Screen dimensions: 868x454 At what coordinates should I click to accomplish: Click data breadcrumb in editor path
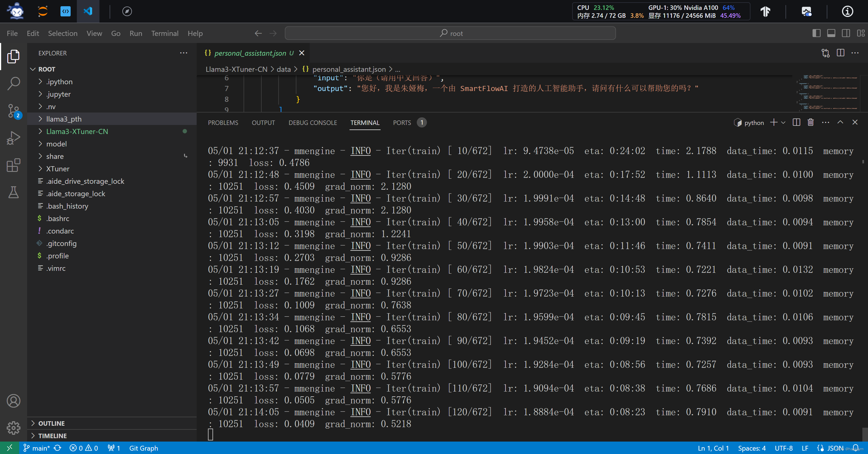tap(283, 69)
